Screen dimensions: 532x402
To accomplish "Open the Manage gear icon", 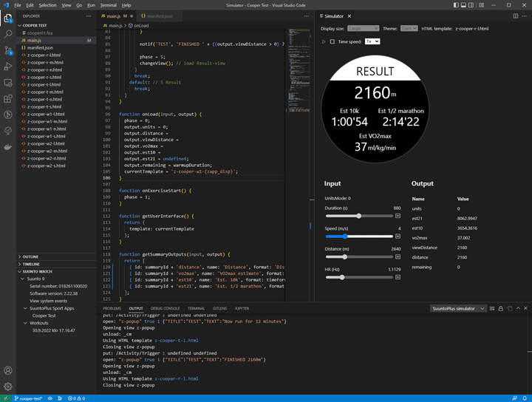I will (x=8, y=386).
